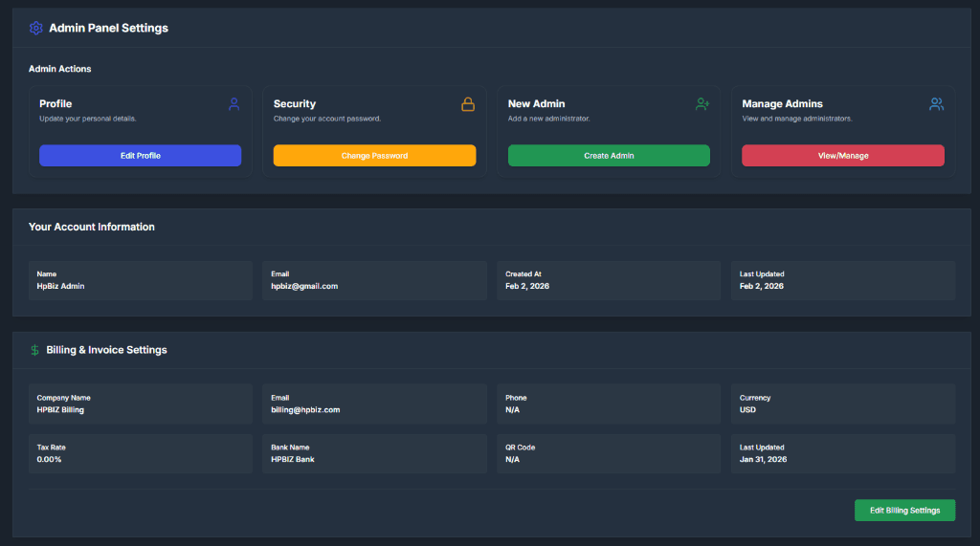Click the add-user icon on New Admin card
This screenshot has width=980, height=546.
point(702,103)
